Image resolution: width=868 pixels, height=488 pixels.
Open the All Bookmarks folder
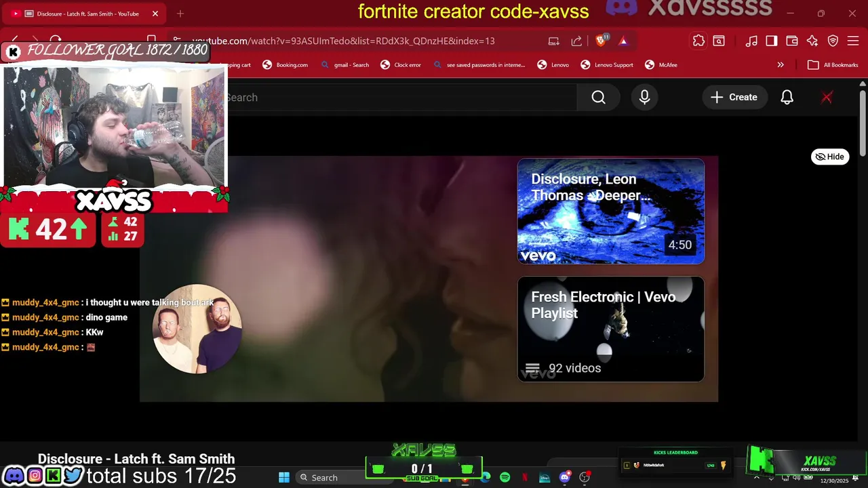click(x=831, y=65)
